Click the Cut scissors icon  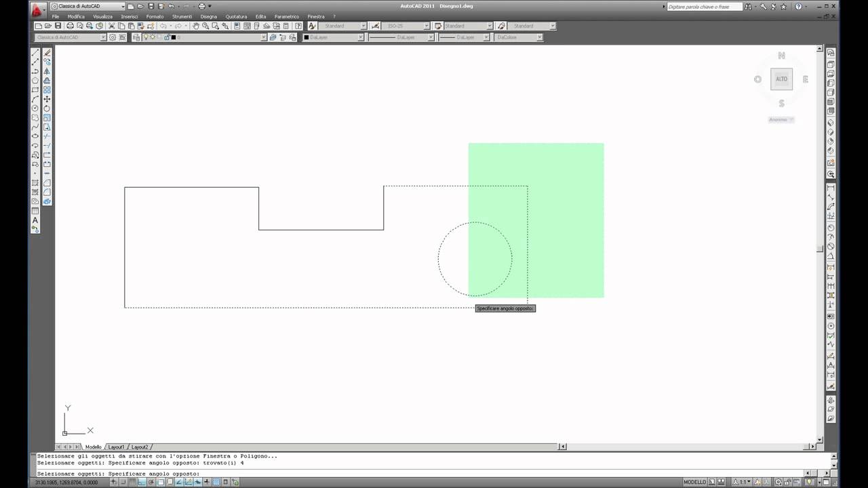(x=111, y=26)
